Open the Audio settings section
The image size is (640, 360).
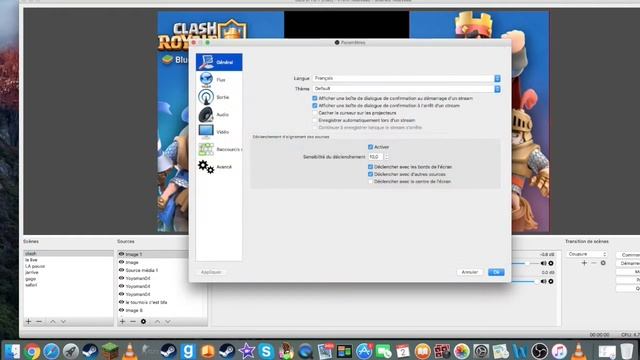click(219, 115)
